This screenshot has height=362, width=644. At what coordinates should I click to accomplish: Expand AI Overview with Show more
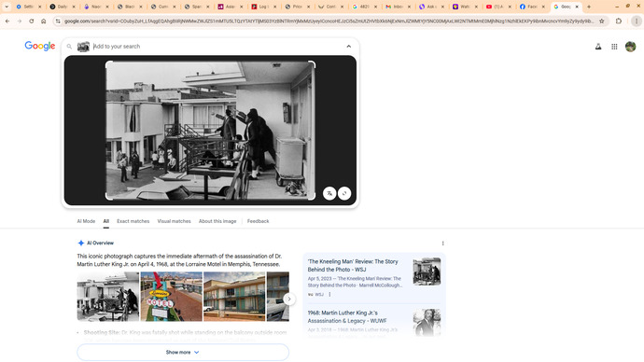click(x=183, y=352)
